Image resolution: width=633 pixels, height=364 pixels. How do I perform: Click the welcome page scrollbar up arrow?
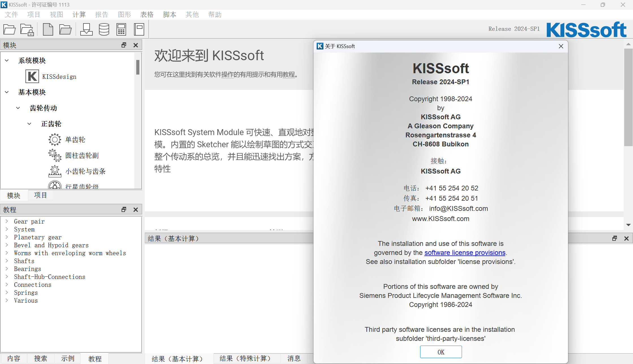click(628, 44)
